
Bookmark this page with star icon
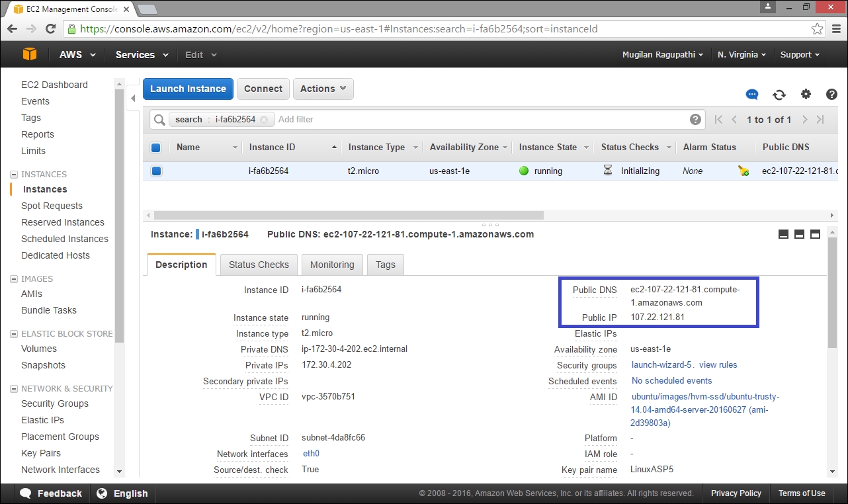(x=818, y=29)
